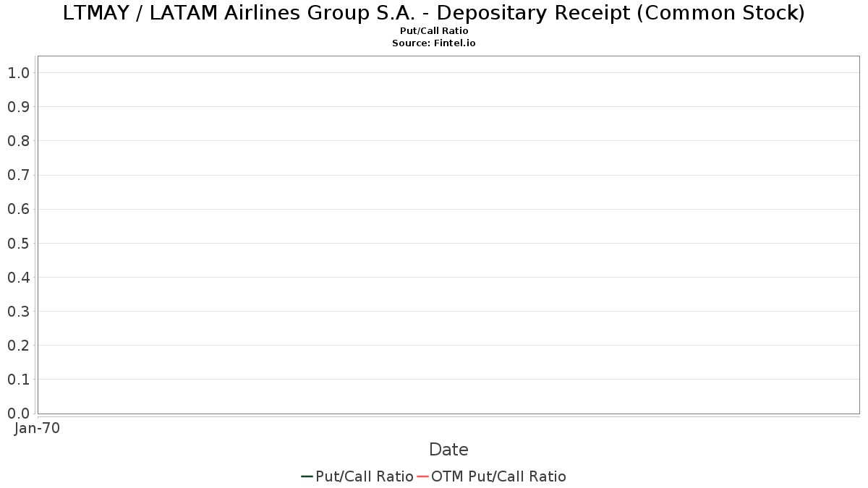Click the red OTM Put/Call Ratio legend line

(422, 476)
